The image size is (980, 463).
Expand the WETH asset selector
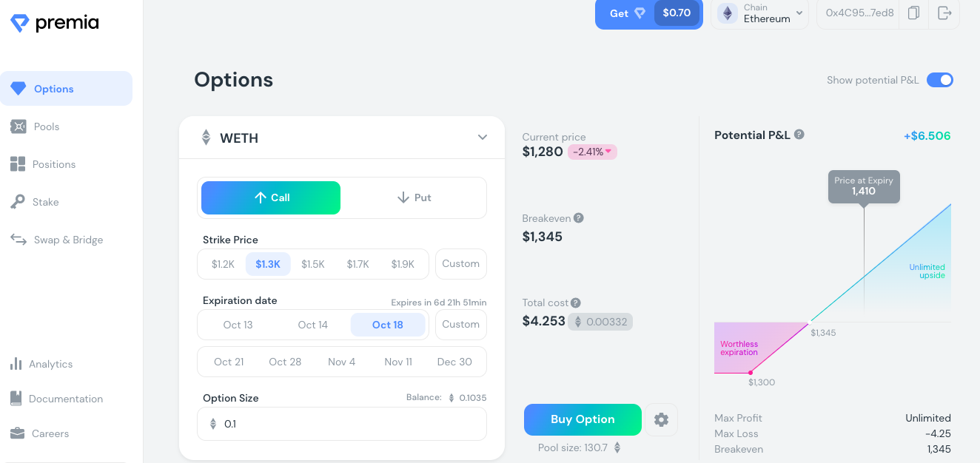tap(483, 138)
